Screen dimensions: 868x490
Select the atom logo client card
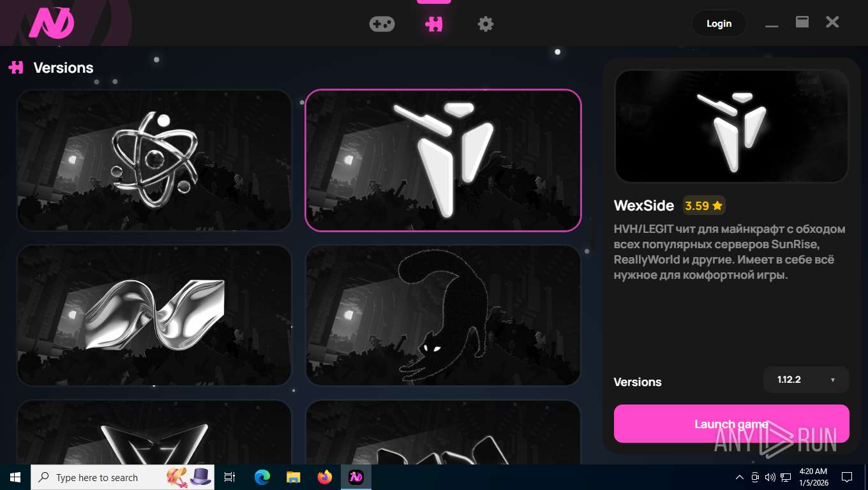pyautogui.click(x=154, y=160)
